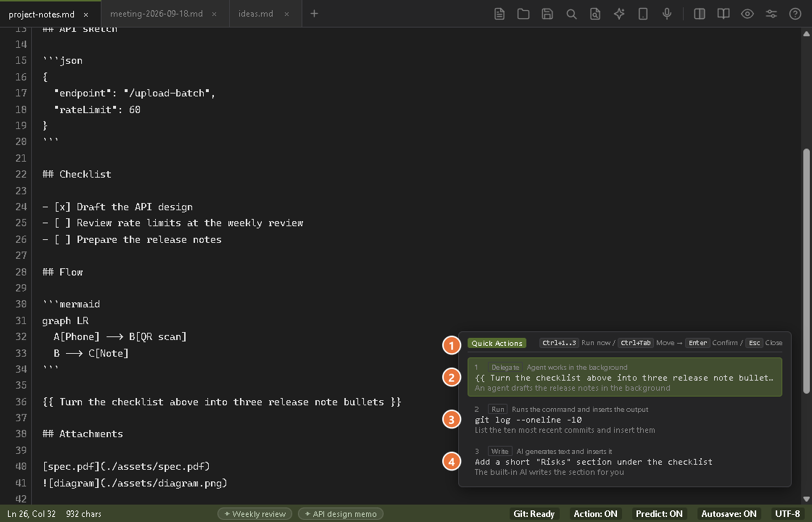Click the "## Flow" heading line
Image resolution: width=812 pixels, height=522 pixels.
tap(62, 272)
